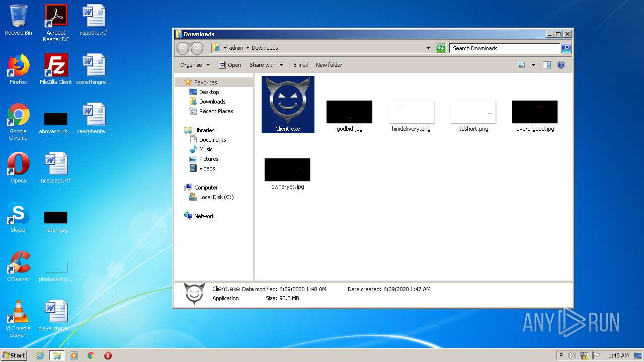Open Explorer help icon
The width and height of the screenshot is (644, 362).
(561, 65)
